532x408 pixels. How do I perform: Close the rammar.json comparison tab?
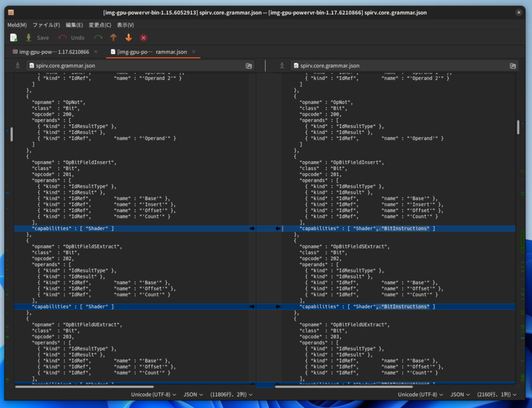click(x=194, y=52)
